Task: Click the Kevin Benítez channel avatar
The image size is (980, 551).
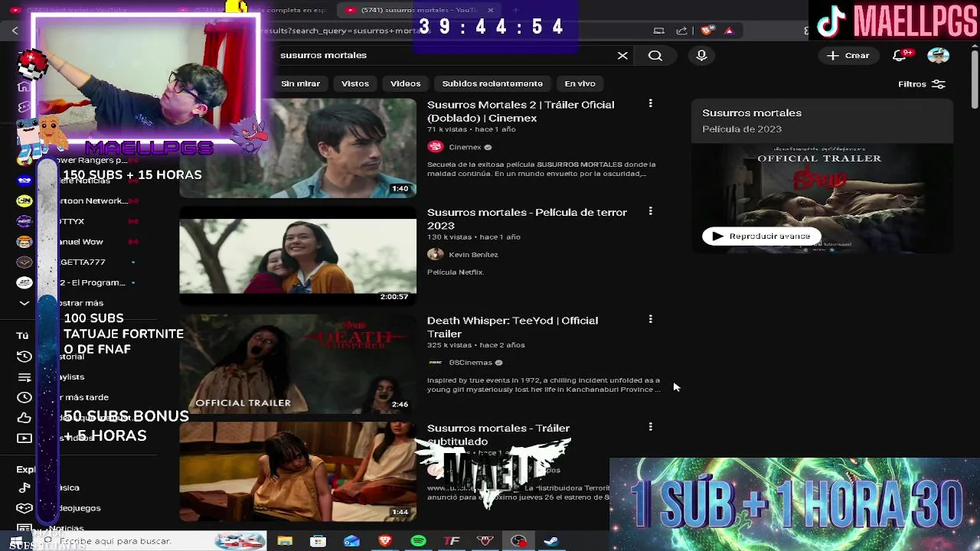Action: click(435, 254)
